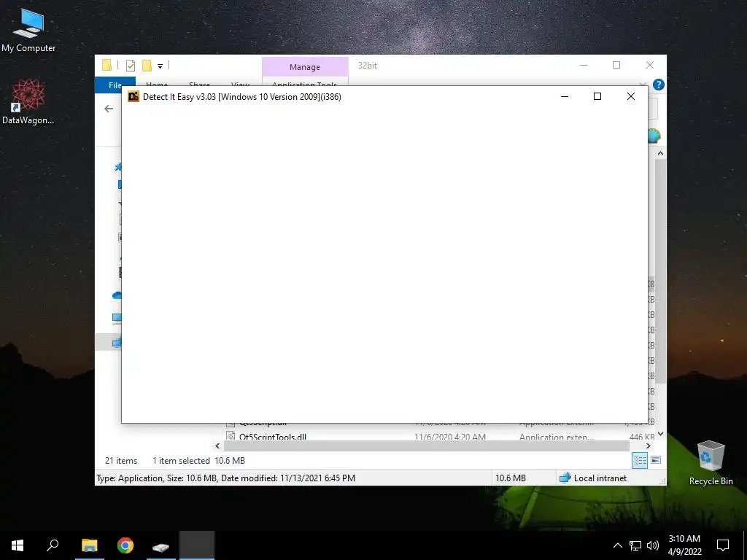747x560 pixels.
Task: Open File Explorer from the taskbar
Action: pos(90,545)
